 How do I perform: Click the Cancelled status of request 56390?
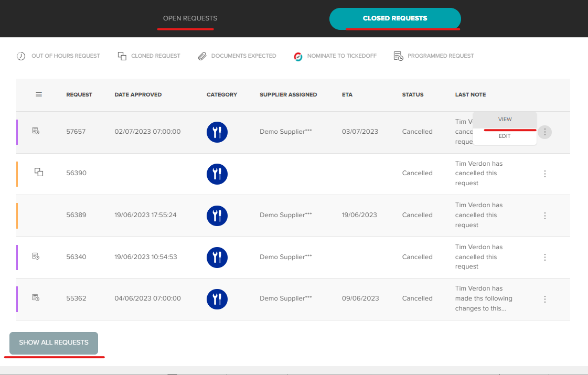(418, 173)
